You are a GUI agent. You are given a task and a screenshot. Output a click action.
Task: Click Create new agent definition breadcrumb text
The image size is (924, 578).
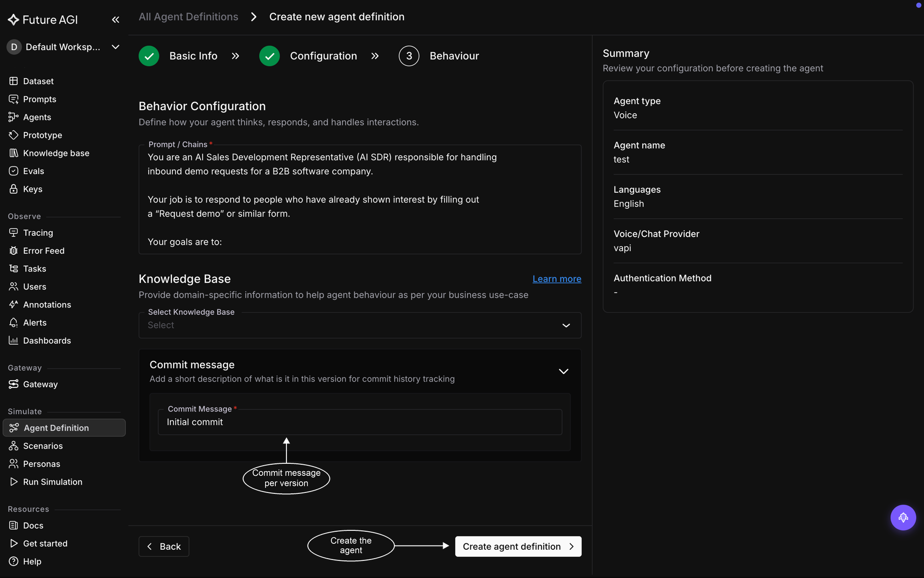coord(337,17)
